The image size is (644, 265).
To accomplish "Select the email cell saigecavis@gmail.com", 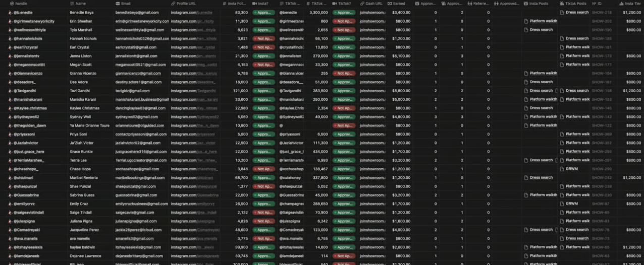I will 135,213.
